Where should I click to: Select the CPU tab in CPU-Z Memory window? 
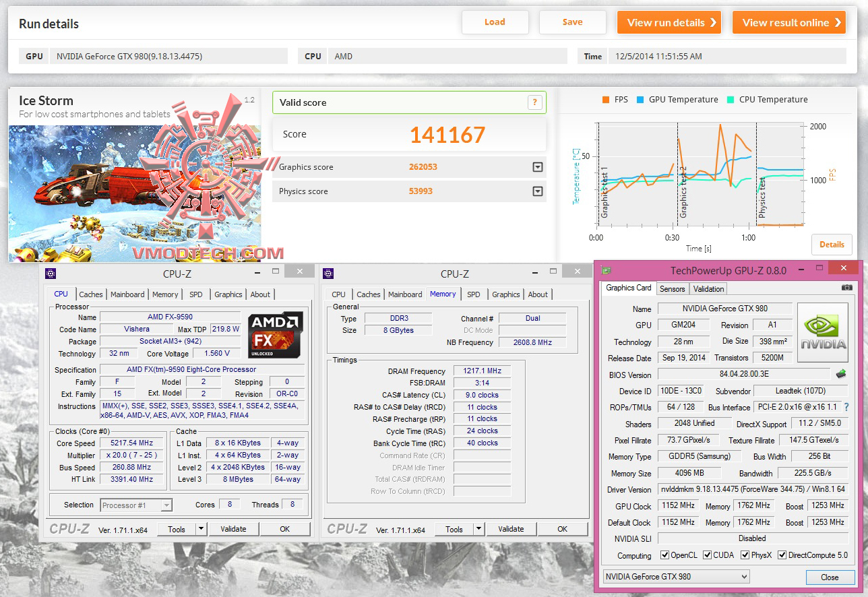[x=339, y=294]
